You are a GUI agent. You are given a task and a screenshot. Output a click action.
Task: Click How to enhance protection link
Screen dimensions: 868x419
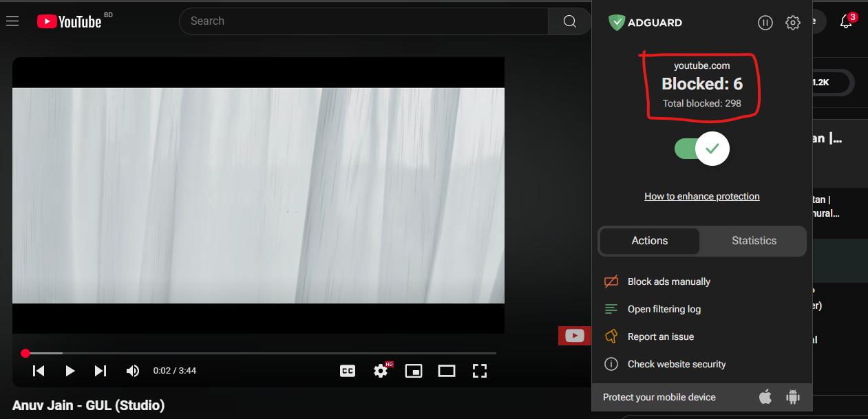701,196
